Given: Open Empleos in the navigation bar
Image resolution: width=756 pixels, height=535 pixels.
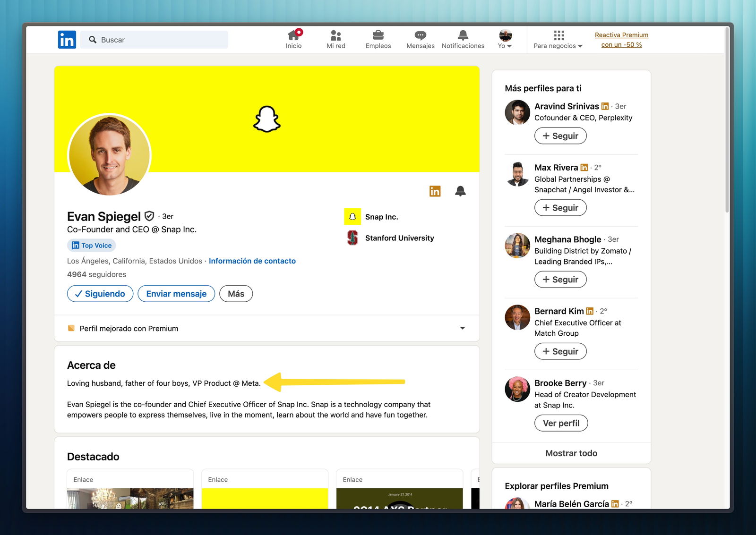Looking at the screenshot, I should click(x=378, y=39).
